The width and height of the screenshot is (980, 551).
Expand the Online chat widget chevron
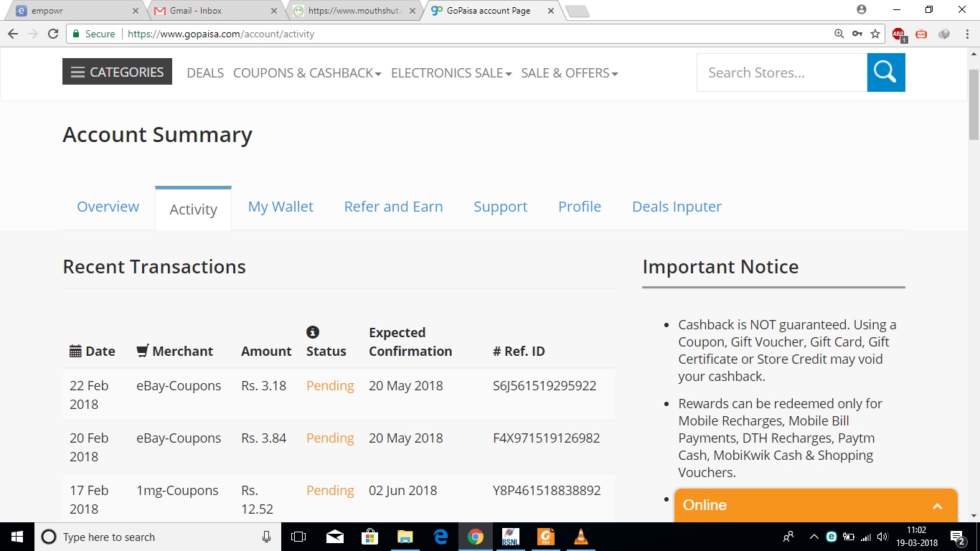point(937,506)
